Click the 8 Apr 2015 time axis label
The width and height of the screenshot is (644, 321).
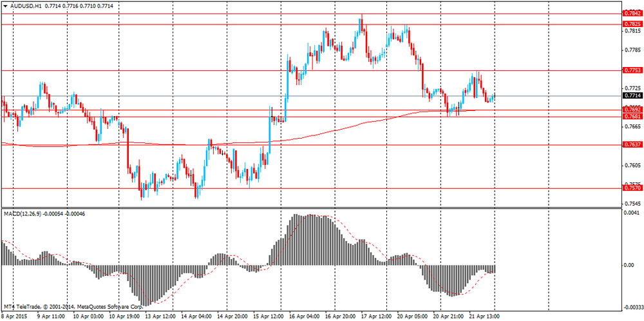14,317
